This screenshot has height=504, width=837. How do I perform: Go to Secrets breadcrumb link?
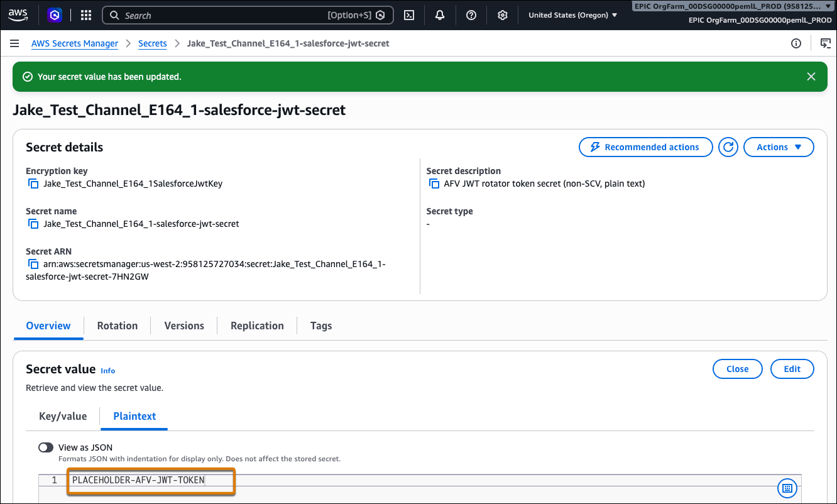tap(153, 43)
